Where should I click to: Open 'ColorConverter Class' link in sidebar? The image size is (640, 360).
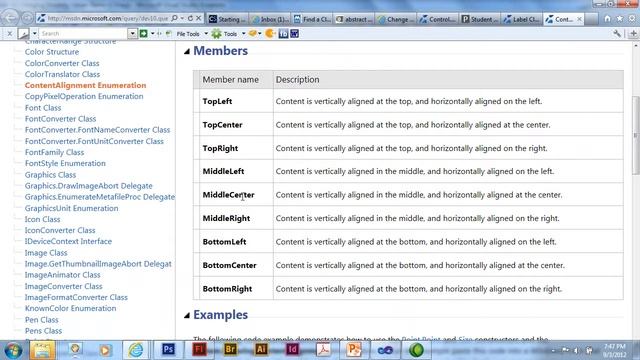62,63
